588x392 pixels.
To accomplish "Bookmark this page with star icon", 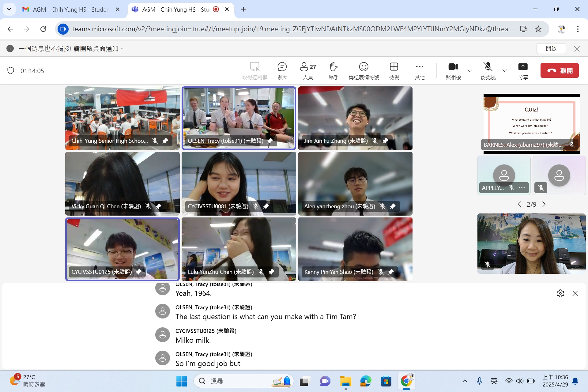I will point(538,29).
